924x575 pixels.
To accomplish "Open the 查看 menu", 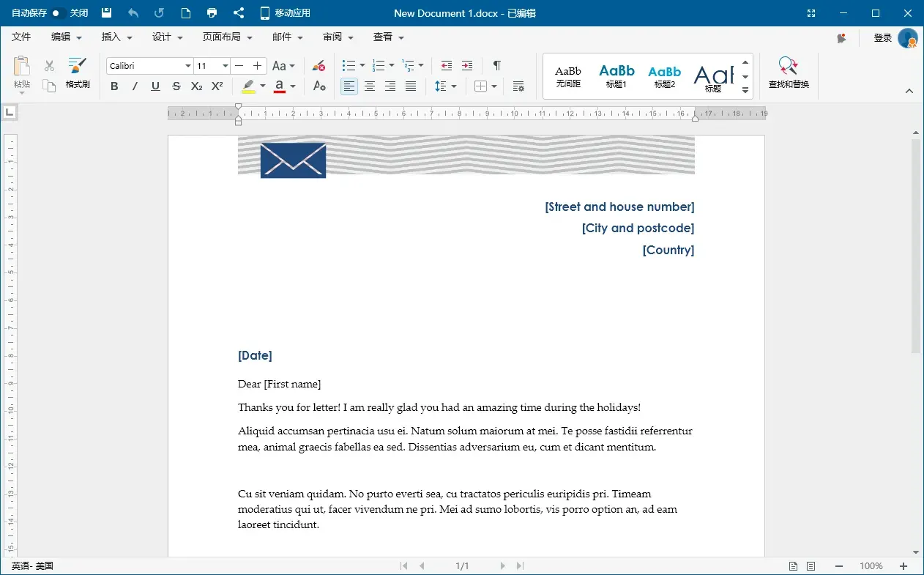I will (389, 37).
